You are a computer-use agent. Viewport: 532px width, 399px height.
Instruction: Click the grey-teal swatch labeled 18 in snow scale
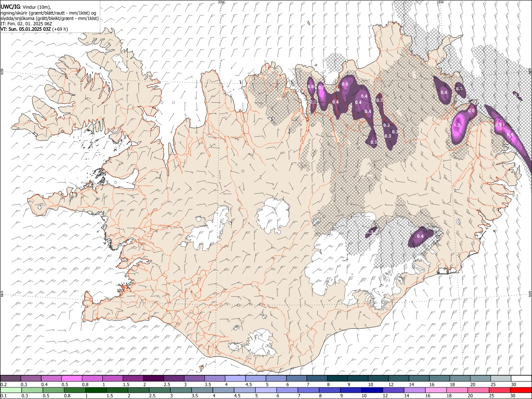pos(461,378)
